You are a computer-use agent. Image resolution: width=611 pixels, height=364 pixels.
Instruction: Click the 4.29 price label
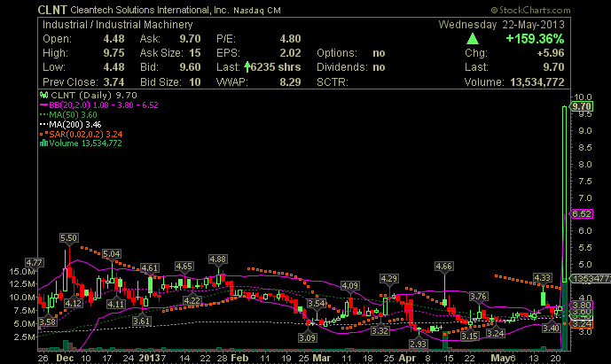[x=389, y=279]
